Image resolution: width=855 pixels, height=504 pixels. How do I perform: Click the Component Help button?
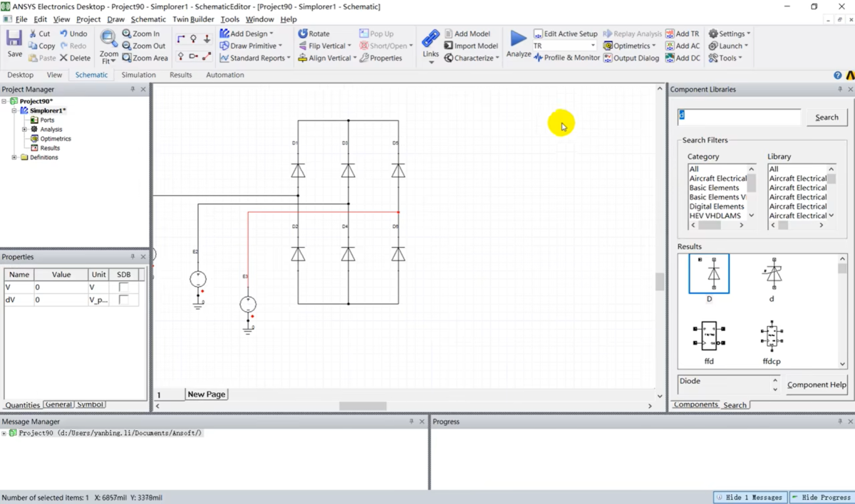817,384
